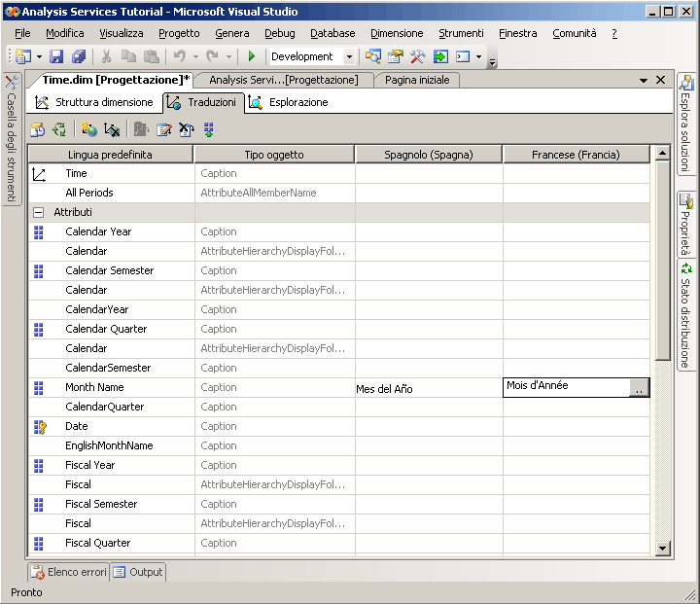Open the Development configuration dropdown
This screenshot has height=604, width=700.
350,57
